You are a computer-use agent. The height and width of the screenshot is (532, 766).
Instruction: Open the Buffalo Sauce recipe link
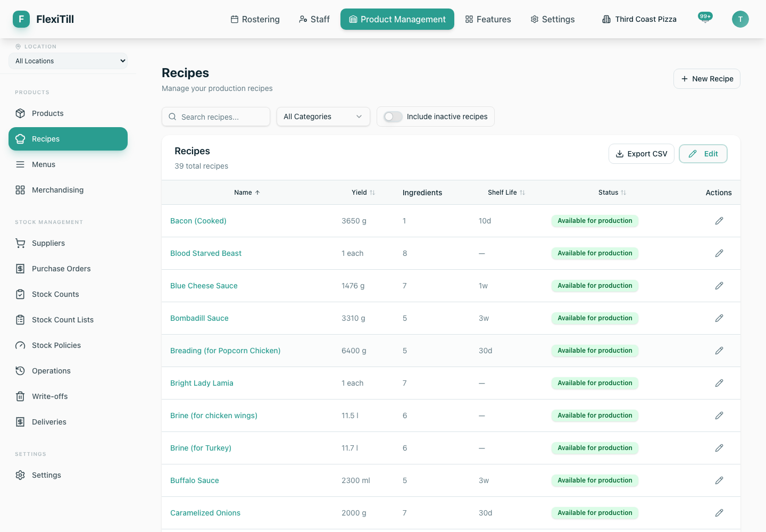click(195, 480)
